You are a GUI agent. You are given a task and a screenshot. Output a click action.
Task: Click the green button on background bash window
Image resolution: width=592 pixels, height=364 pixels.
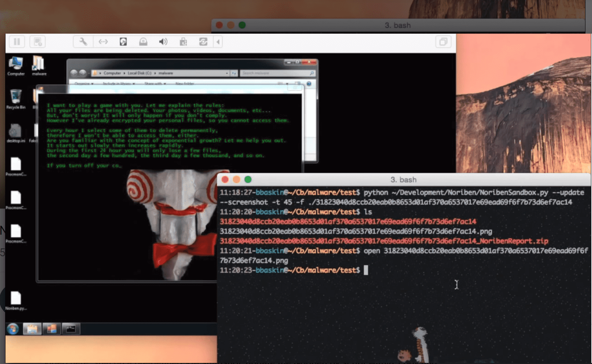[242, 25]
